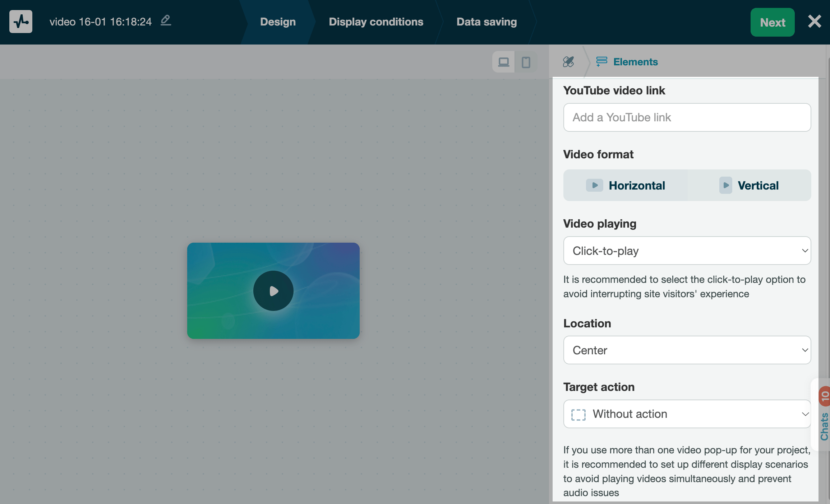
Task: Open the Target action dropdown
Action: tap(687, 414)
